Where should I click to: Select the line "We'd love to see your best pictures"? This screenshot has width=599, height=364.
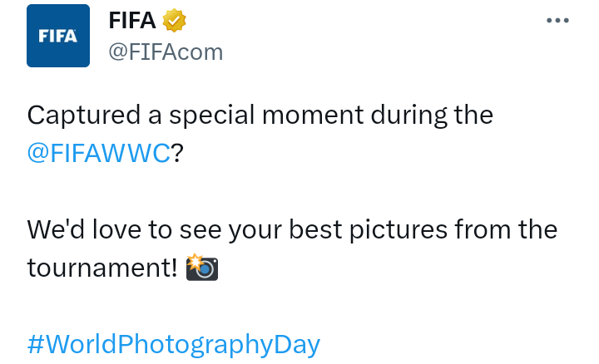291,229
